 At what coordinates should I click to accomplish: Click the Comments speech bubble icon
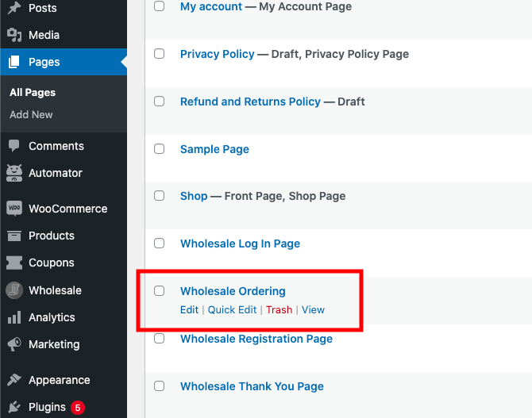14,146
